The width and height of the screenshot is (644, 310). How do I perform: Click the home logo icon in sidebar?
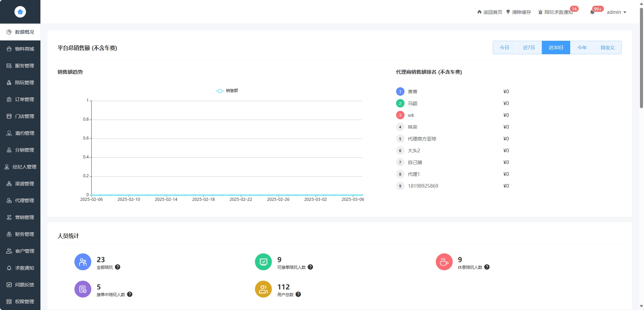pyautogui.click(x=20, y=12)
